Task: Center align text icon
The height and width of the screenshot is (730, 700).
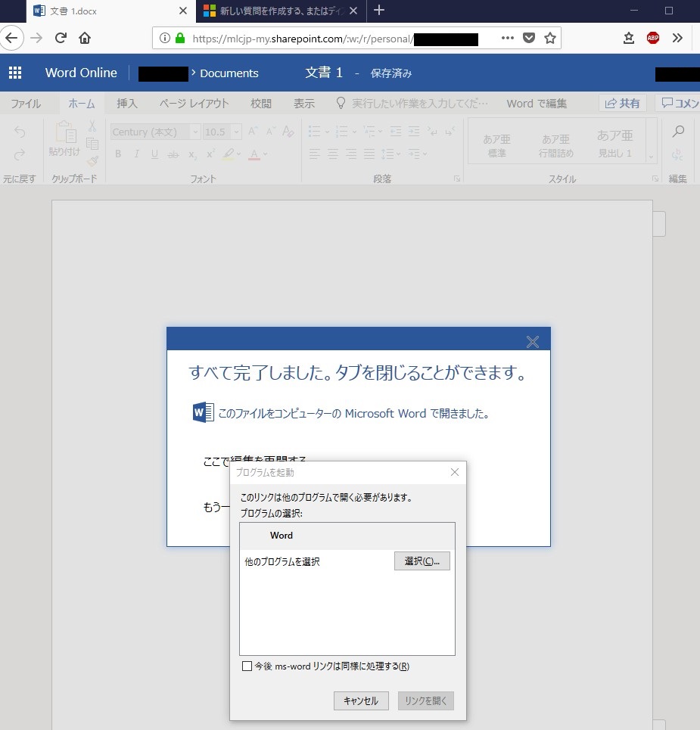Action: [x=332, y=154]
